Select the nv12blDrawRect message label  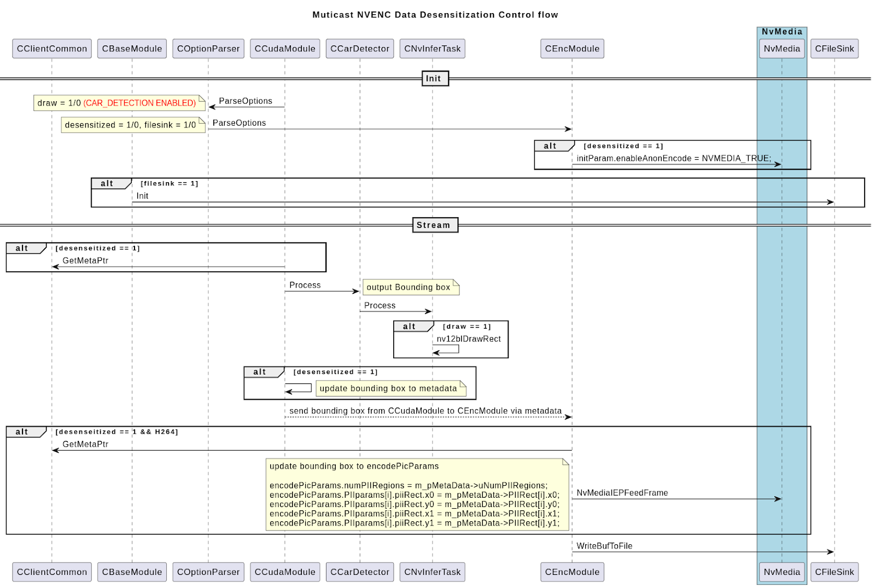click(469, 339)
